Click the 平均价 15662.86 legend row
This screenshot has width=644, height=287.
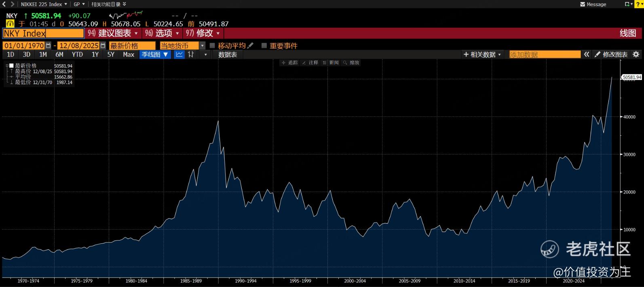(41, 77)
